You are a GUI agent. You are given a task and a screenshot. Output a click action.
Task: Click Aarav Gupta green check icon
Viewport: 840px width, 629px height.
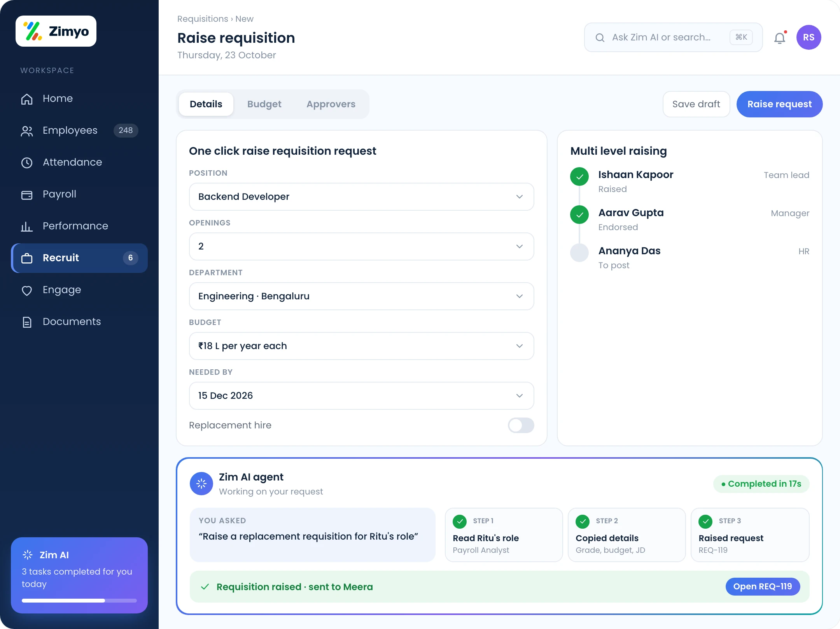point(579,215)
